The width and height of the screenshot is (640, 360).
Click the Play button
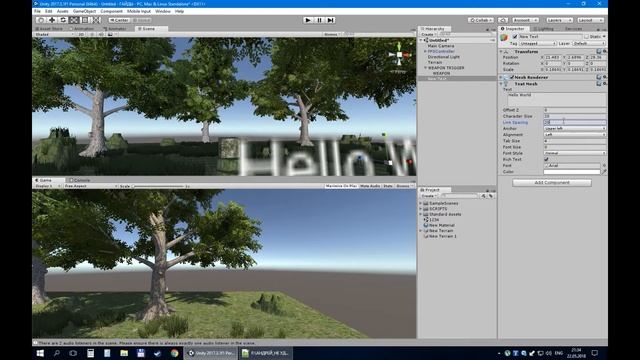[x=308, y=20]
